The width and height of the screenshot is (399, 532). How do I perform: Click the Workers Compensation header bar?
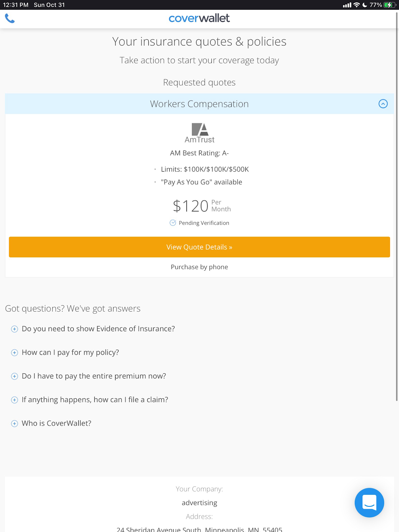[199, 104]
